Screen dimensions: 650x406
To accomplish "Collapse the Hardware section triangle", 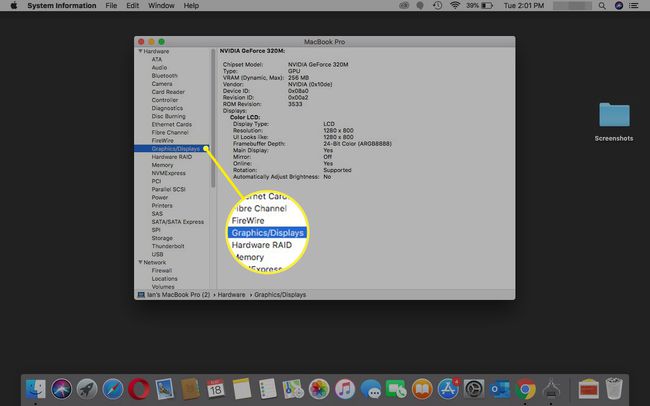I will pos(140,51).
